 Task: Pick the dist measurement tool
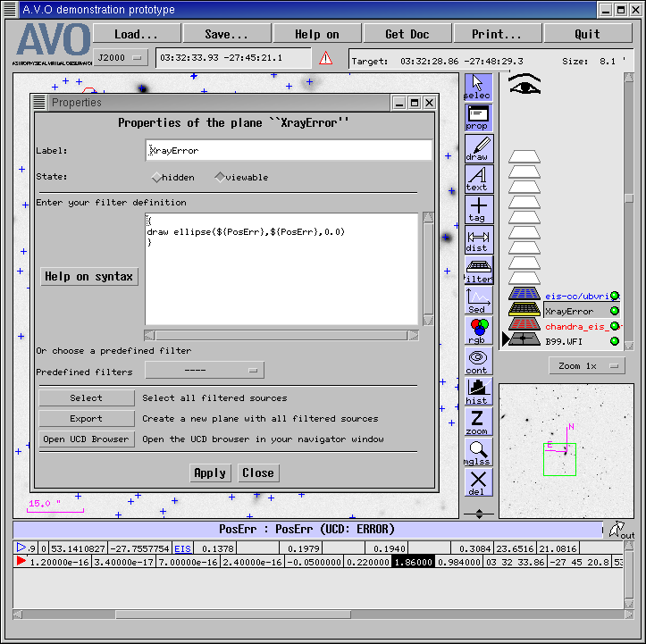[478, 240]
